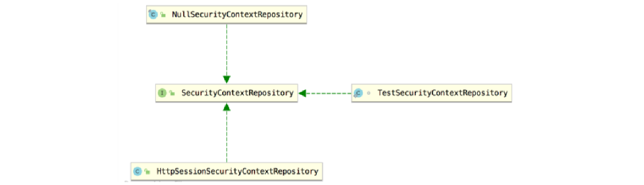
Task: Click the class icon of NullSecurityContextRepository
Action: (153, 15)
